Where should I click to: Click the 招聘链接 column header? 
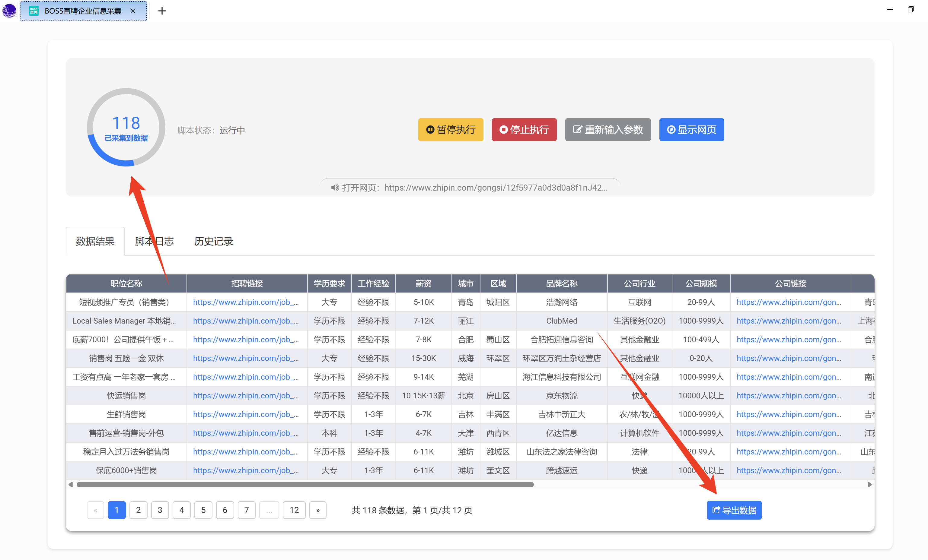[x=247, y=284]
